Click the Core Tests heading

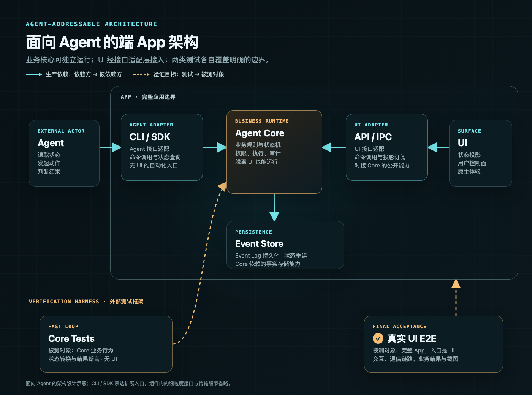(71, 339)
